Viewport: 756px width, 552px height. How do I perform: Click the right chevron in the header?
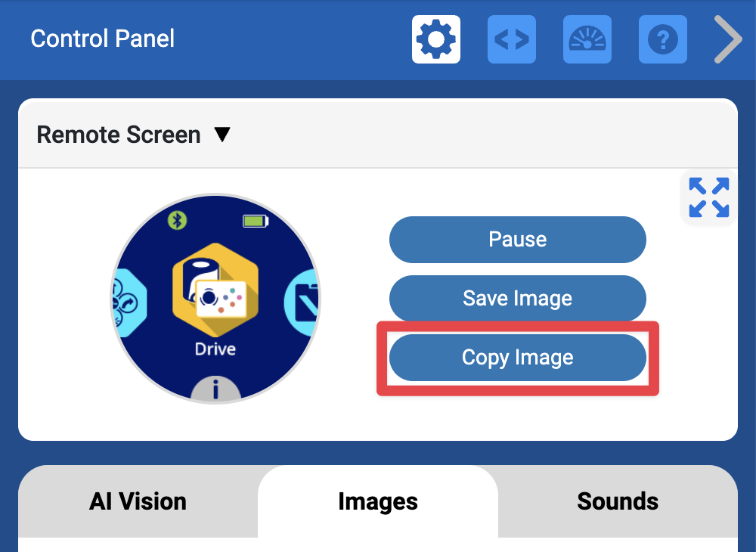(x=727, y=39)
